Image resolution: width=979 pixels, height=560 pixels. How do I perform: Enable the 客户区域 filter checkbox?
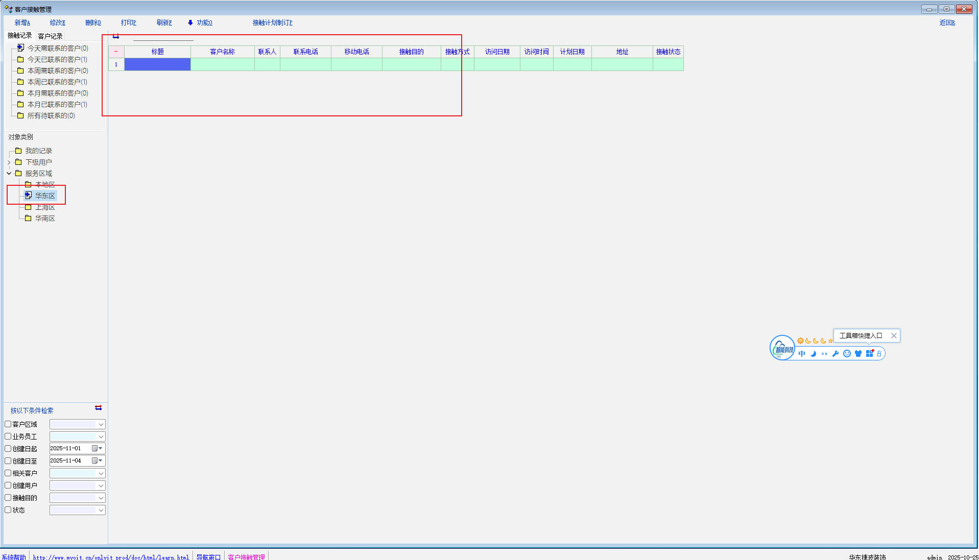point(8,424)
